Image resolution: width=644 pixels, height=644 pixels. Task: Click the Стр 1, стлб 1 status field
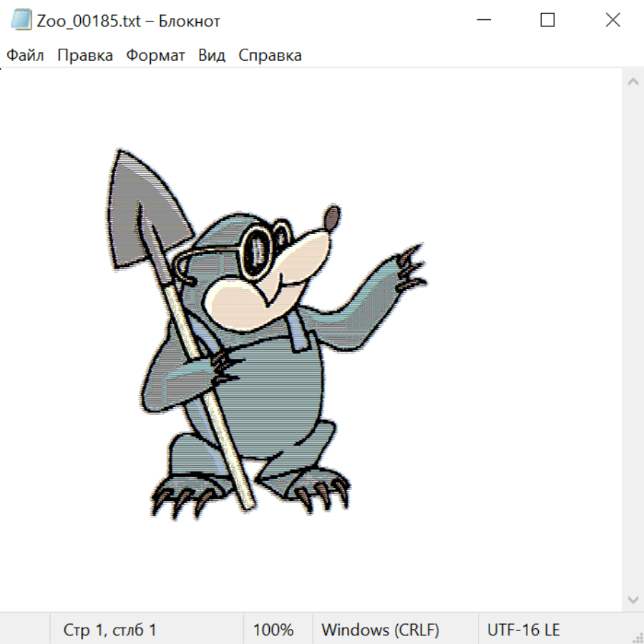point(110,630)
